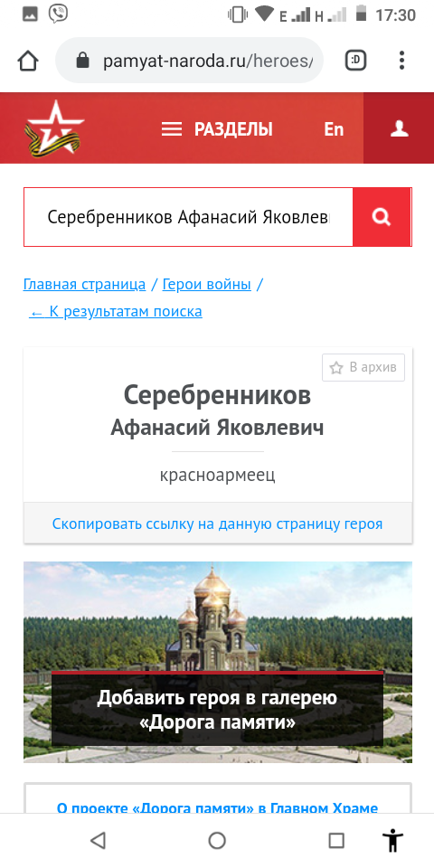Tap the Добавить героя в галерею banner
The image size is (434, 868).
218,662
